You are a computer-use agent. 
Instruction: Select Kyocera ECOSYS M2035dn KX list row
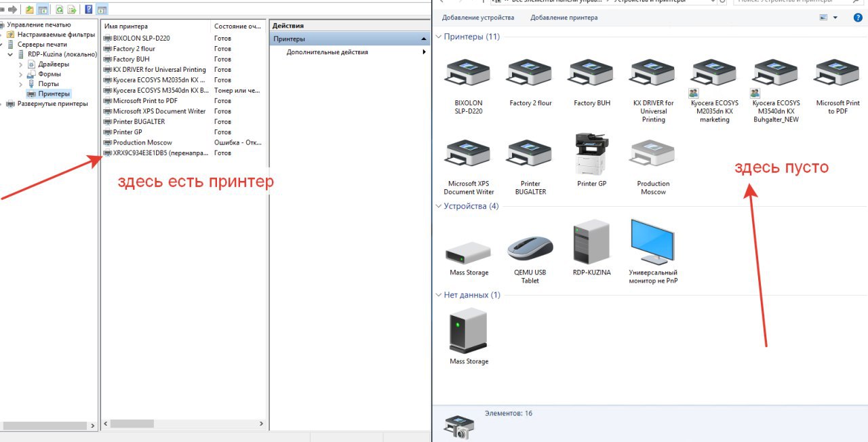point(183,80)
